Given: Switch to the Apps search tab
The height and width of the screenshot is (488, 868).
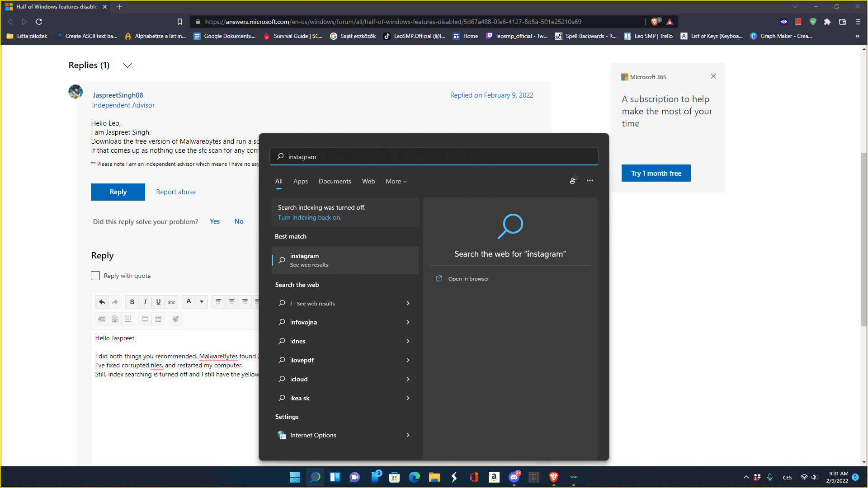Looking at the screenshot, I should [301, 181].
